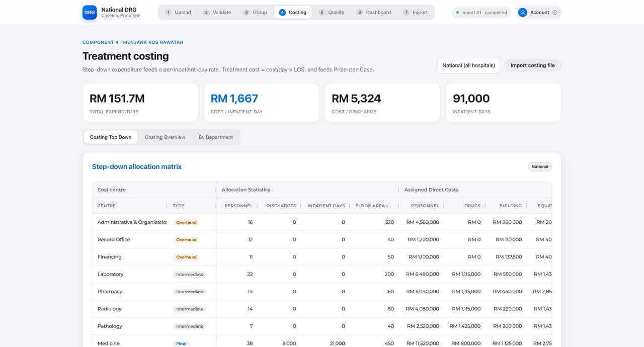Select the Record Office row name
The height and width of the screenshot is (347, 644).
click(114, 239)
